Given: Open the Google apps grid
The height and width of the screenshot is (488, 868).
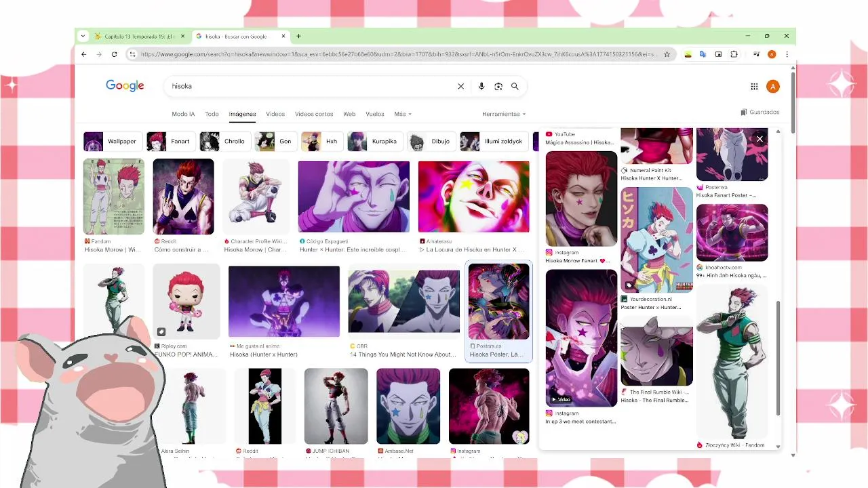Looking at the screenshot, I should 754,86.
